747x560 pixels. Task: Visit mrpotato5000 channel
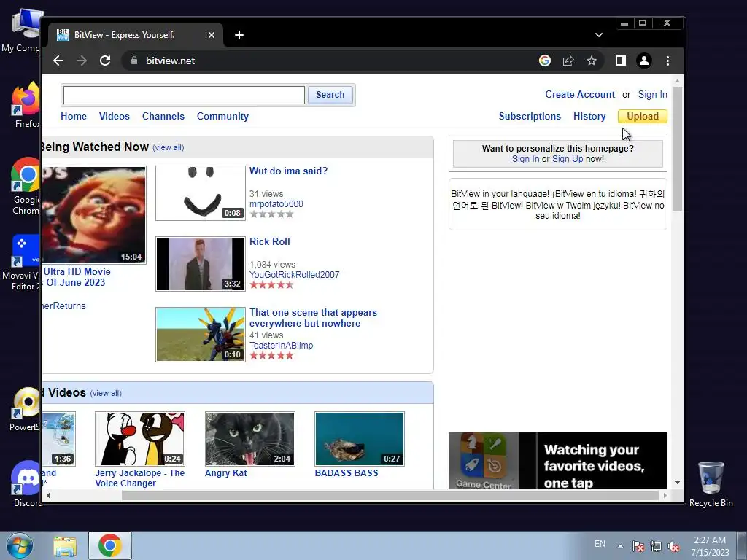[x=276, y=204]
